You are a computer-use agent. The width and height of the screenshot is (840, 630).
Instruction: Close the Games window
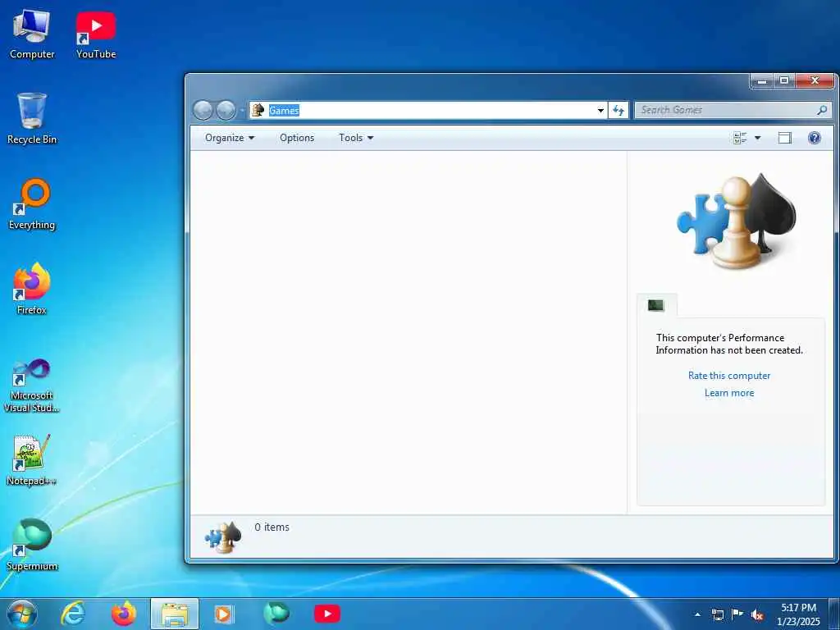pyautogui.click(x=815, y=81)
